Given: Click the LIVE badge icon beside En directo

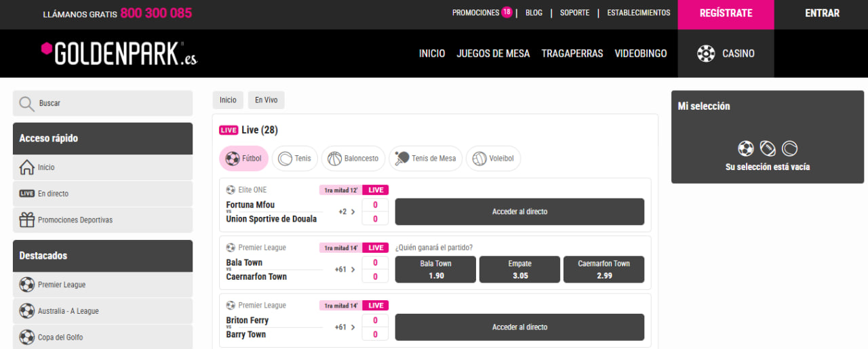Looking at the screenshot, I should [x=27, y=194].
